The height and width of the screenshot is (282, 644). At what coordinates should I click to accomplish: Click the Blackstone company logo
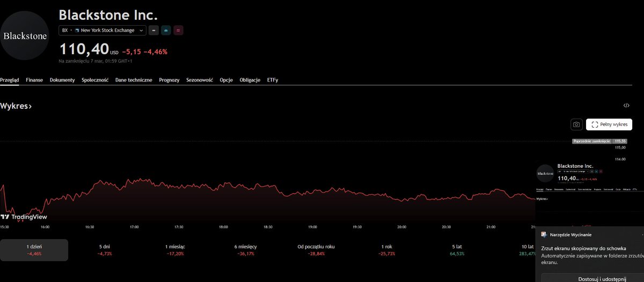point(26,35)
